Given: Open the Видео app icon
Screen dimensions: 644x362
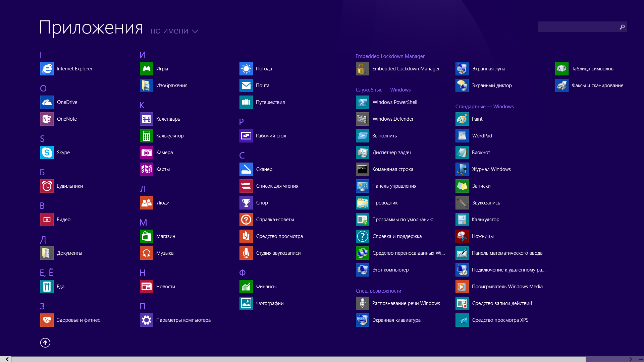Looking at the screenshot, I should (x=47, y=220).
